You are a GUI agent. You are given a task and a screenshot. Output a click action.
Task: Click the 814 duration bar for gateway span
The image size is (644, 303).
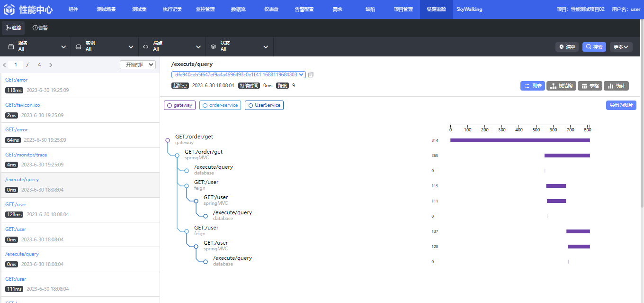[520, 140]
